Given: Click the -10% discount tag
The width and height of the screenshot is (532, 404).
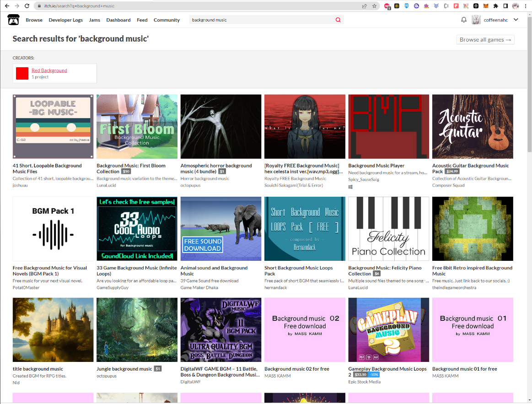Looking at the screenshot, I should tap(374, 374).
